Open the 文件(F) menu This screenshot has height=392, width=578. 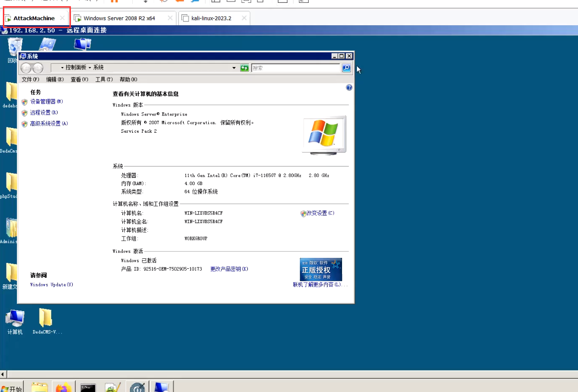point(30,79)
